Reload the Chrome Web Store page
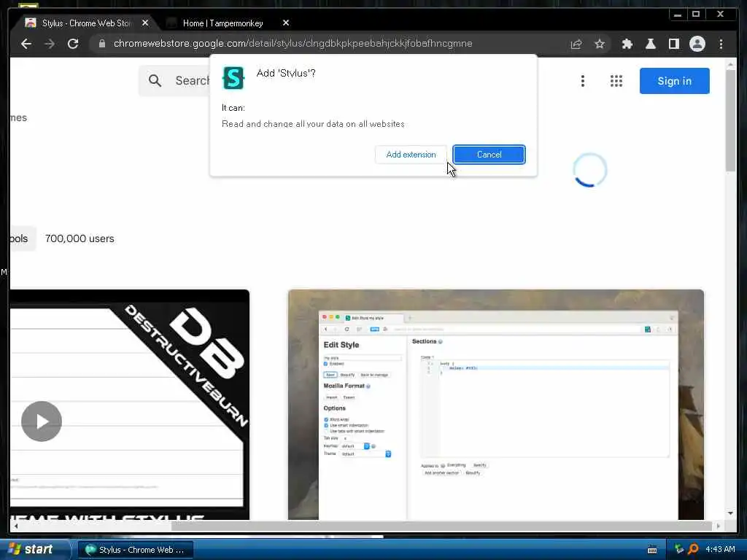This screenshot has height=560, width=747. coord(73,44)
